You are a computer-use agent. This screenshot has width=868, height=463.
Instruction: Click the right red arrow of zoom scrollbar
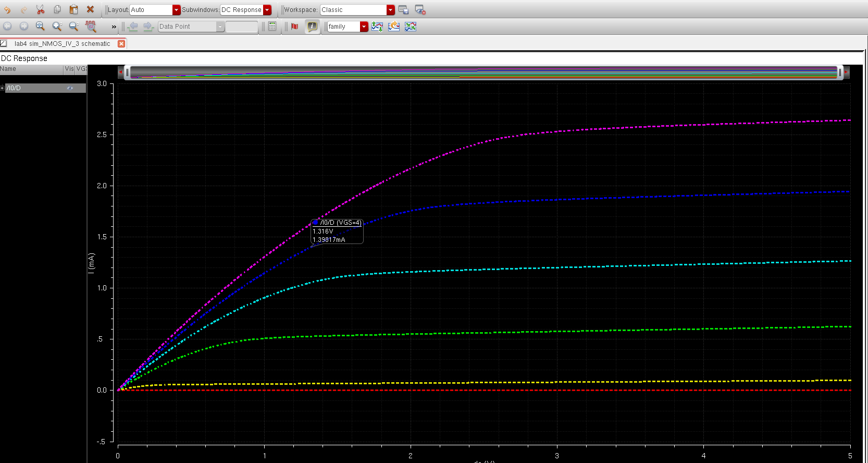(x=846, y=72)
